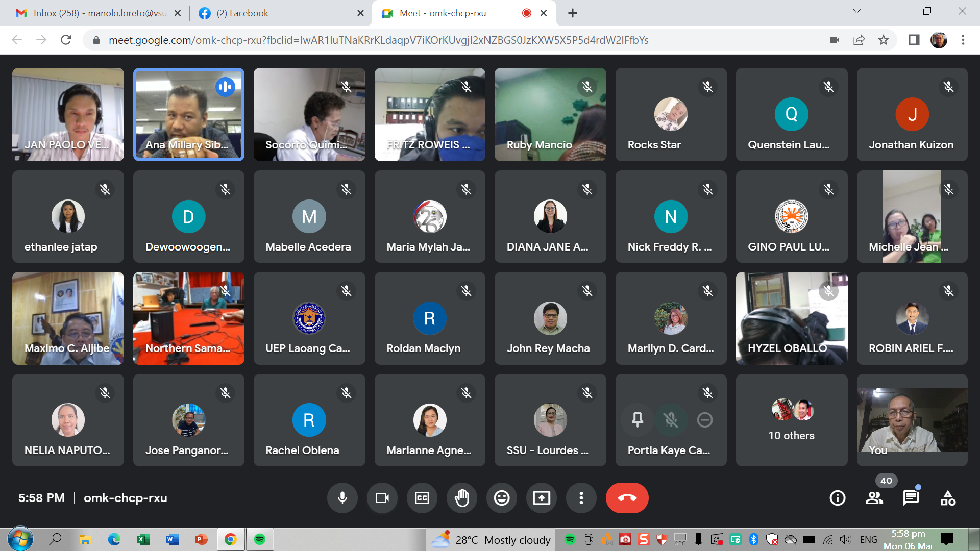The height and width of the screenshot is (551, 980).
Task: Toggle closed captions button
Action: 422,498
